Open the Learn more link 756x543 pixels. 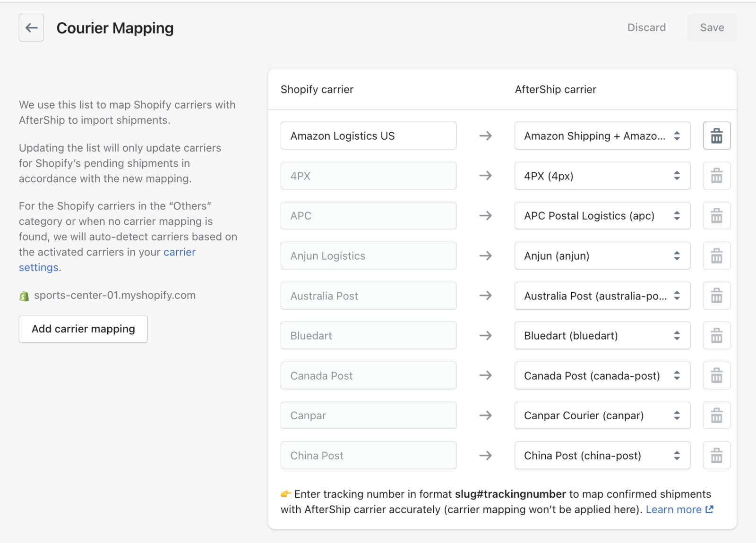coord(679,509)
